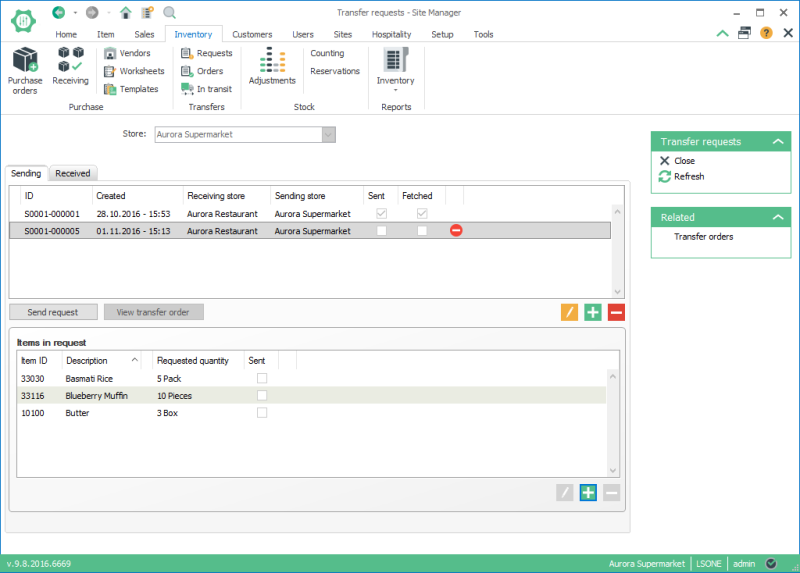Toggle Fetched checkbox for S0001-000005
Image resolution: width=800 pixels, height=573 pixels.
tap(422, 231)
